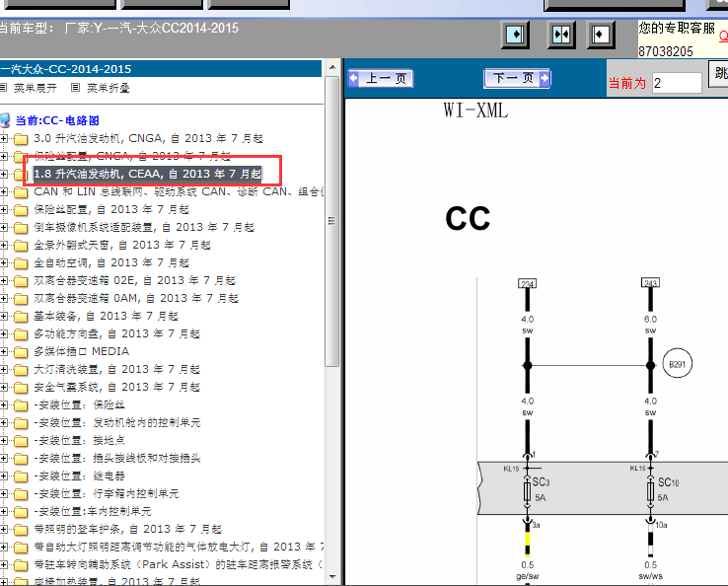
Task: Click the 当前:CC-电路图 computer icon
Action: pos(5,120)
